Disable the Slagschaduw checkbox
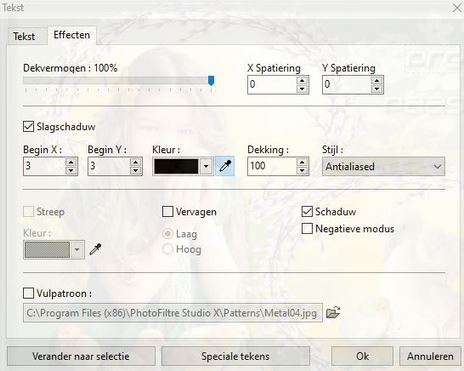Viewport: 464px width, 371px height. 28,127
